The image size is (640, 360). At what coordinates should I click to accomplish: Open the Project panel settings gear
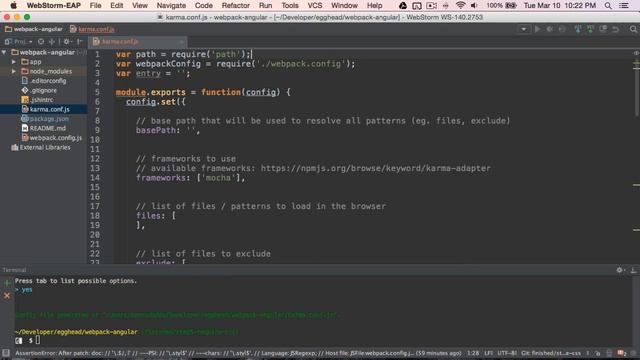pyautogui.click(x=67, y=42)
